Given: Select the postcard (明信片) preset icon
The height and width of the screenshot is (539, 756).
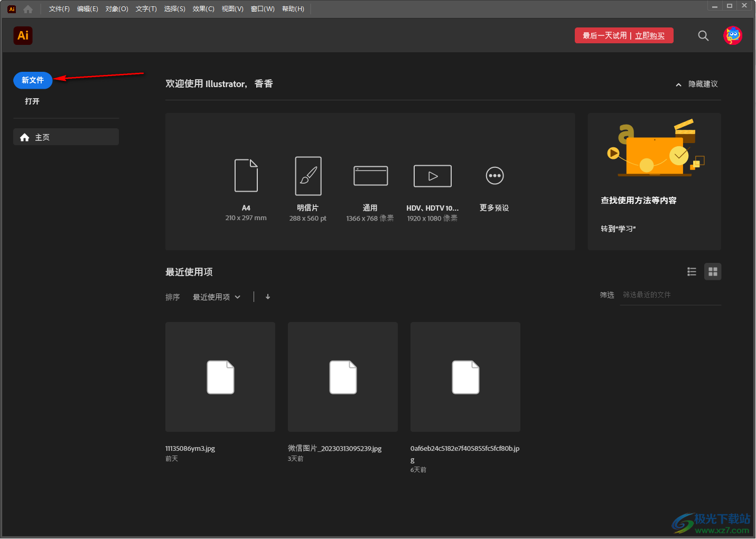Looking at the screenshot, I should 308,176.
